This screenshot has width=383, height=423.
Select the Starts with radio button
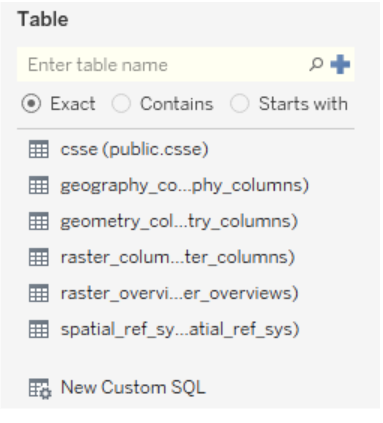tap(239, 103)
